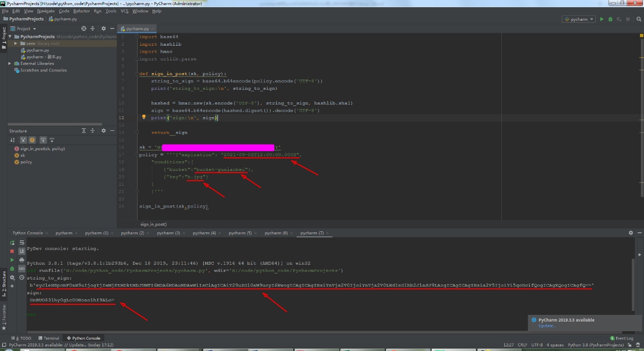The image size is (644, 351).
Task: Click the locate-file target icon in Project panel
Action: 84,28
